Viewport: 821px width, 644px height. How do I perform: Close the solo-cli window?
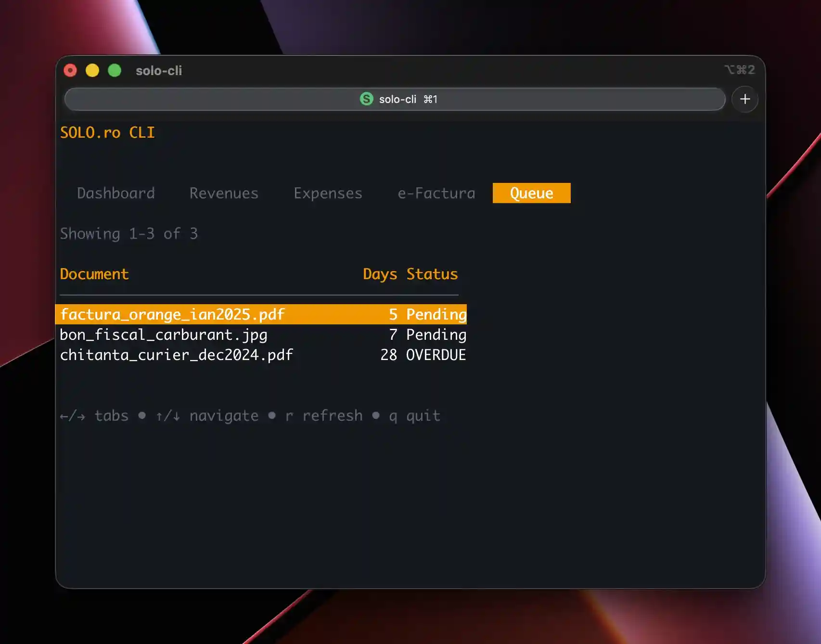[70, 71]
